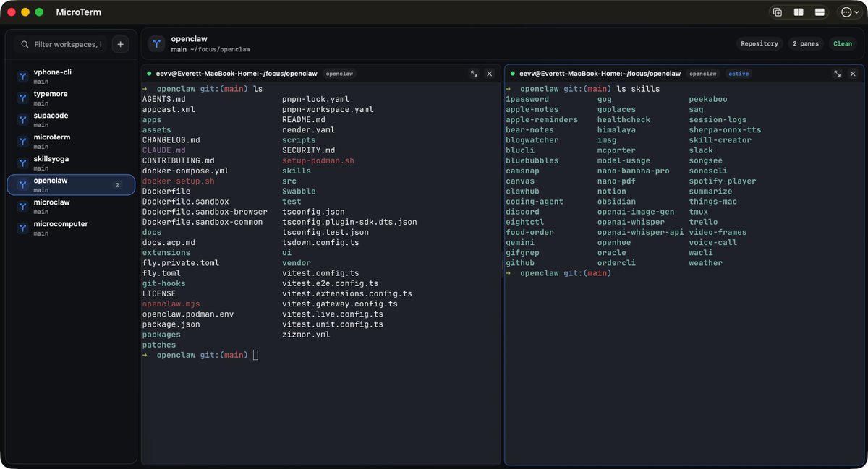Image resolution: width=868 pixels, height=469 pixels.
Task: Click the microterm branch icon
Action: point(22,142)
